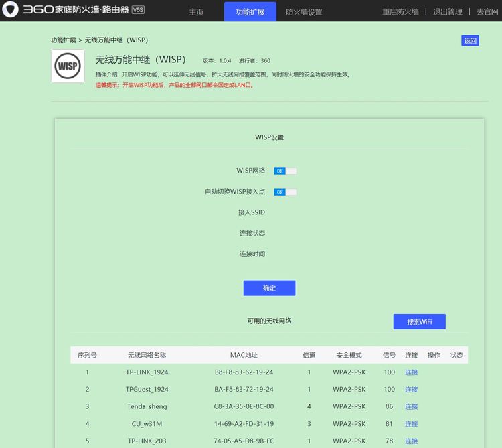Open 去官网 link
Image resolution: width=502 pixels, height=448 pixels.
click(487, 12)
